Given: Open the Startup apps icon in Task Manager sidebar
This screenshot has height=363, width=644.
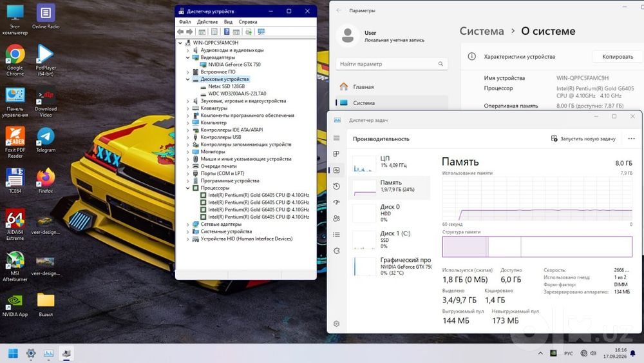Looking at the screenshot, I should [337, 202].
